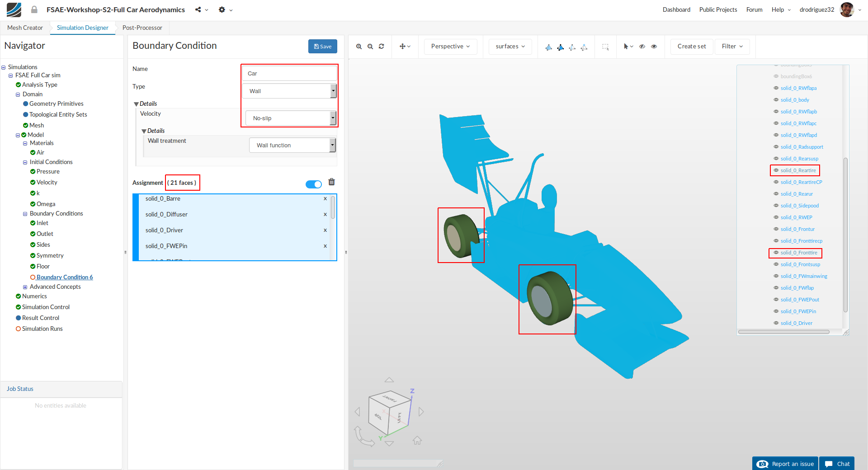Open the user avatar menu
868x470 pixels.
[850, 9]
